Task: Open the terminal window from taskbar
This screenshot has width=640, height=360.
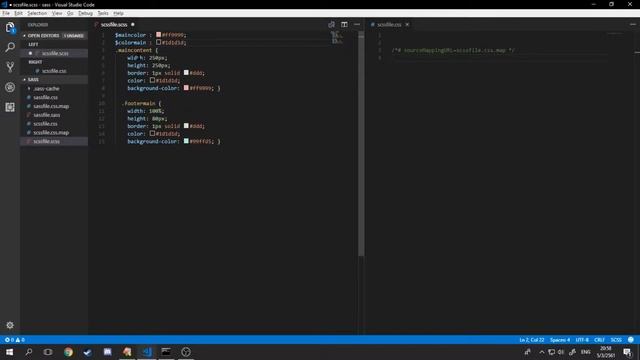Action: tap(166, 352)
